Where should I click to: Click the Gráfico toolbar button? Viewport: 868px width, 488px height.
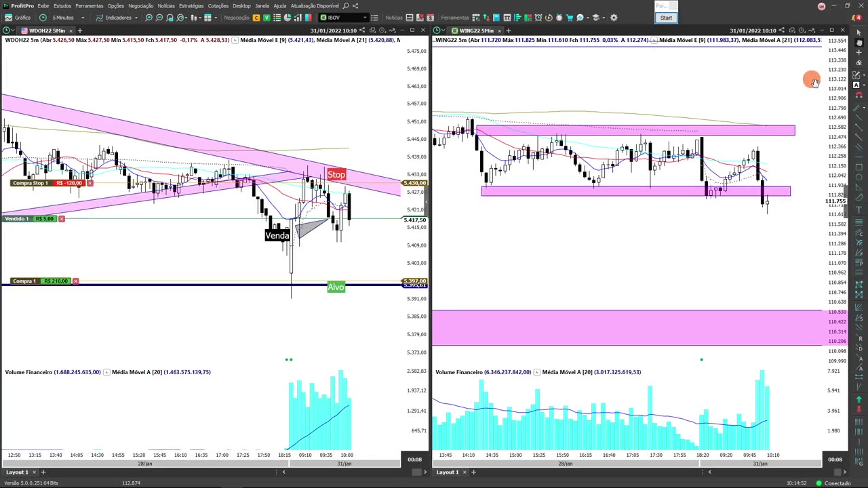18,18
